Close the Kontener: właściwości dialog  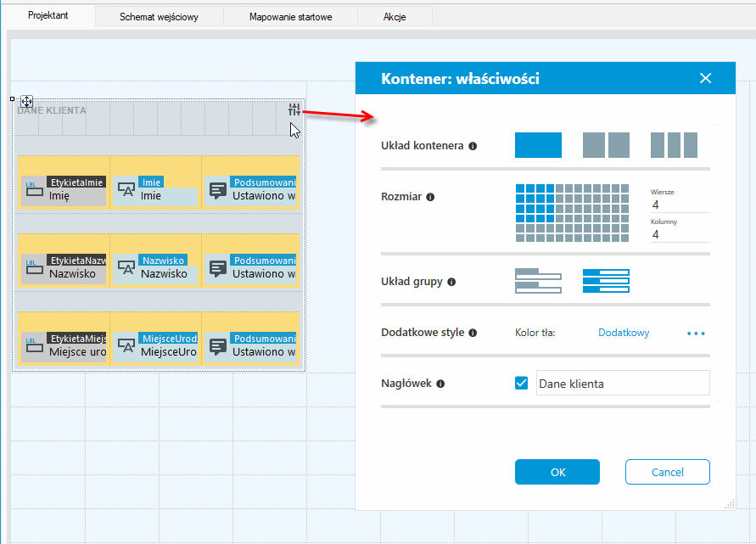705,78
